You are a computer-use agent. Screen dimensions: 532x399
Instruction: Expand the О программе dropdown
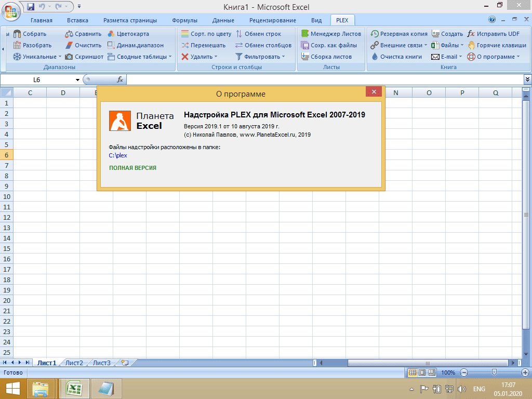coord(518,57)
